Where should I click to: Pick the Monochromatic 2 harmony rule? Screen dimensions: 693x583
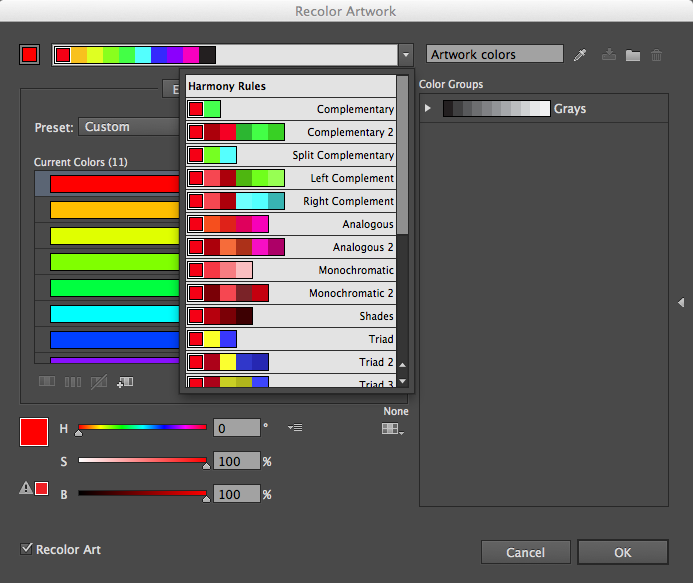[x=291, y=293]
